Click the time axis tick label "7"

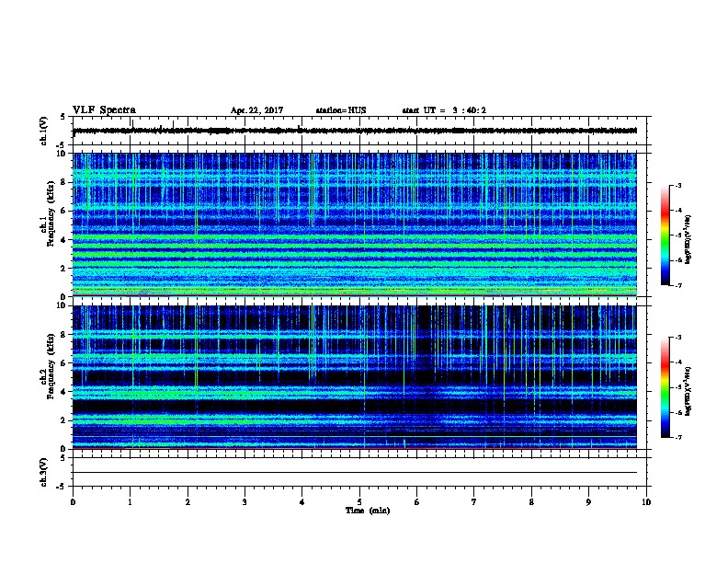(474, 502)
